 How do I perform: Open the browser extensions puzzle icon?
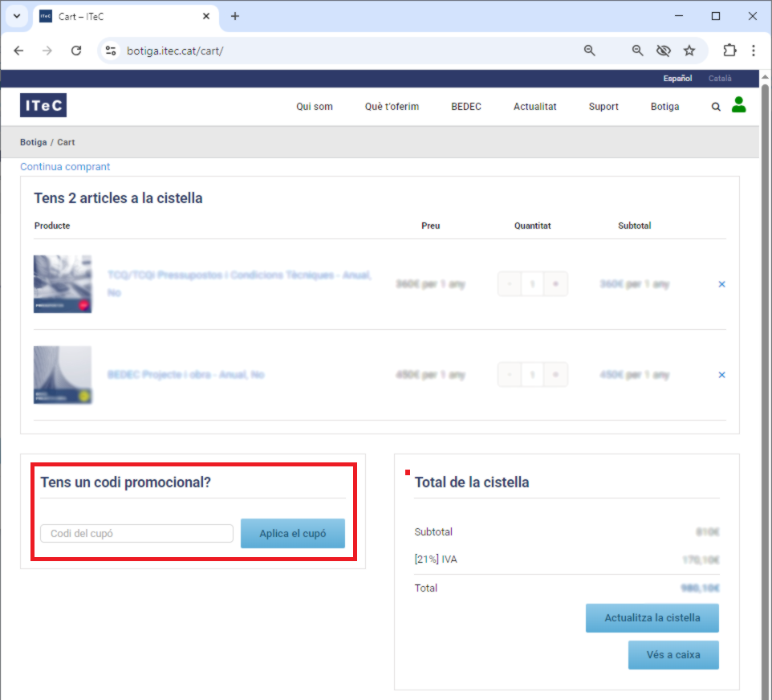[729, 51]
